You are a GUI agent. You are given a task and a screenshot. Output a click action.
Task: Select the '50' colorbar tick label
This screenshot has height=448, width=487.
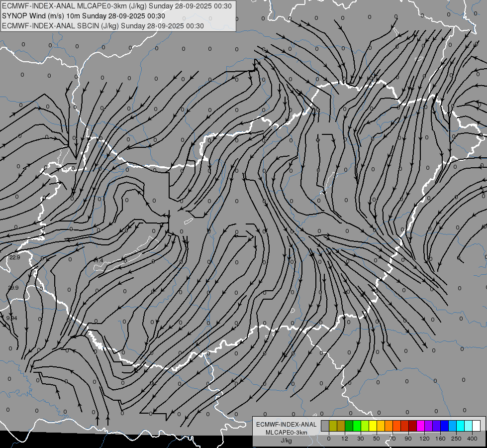377,439
